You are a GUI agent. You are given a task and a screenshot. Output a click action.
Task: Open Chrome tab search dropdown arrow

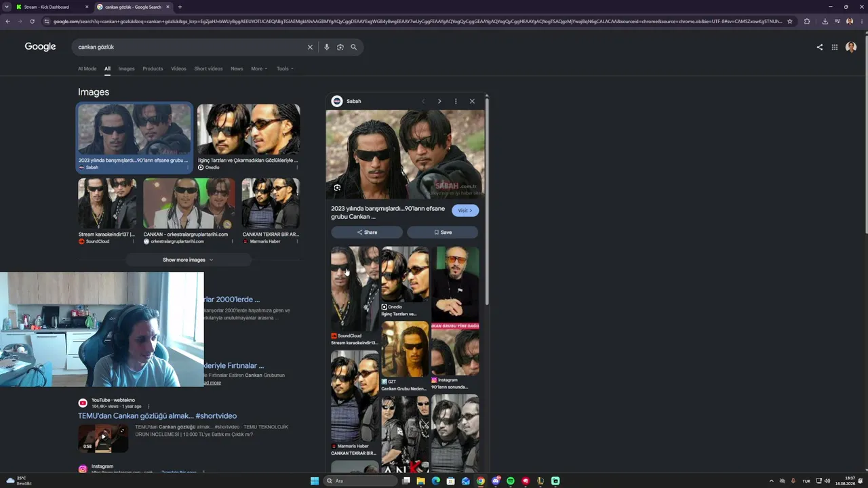(5, 7)
